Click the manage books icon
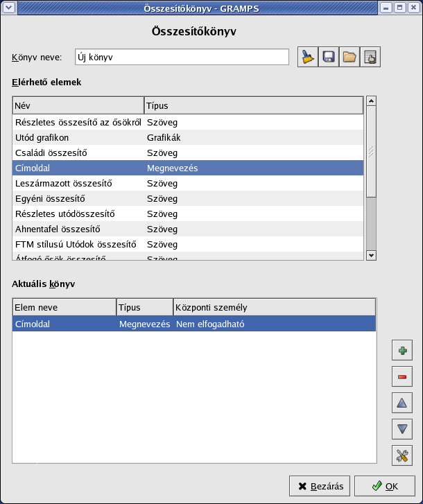 pos(370,58)
